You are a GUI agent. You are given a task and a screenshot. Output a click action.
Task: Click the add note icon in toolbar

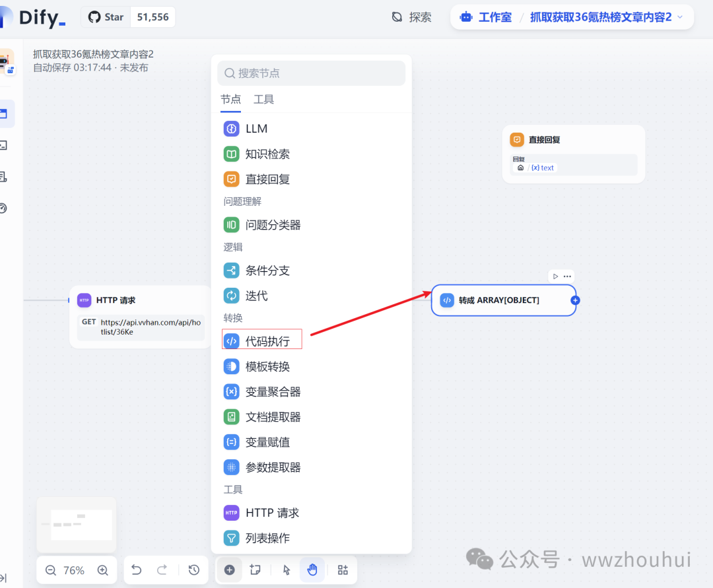(255, 570)
